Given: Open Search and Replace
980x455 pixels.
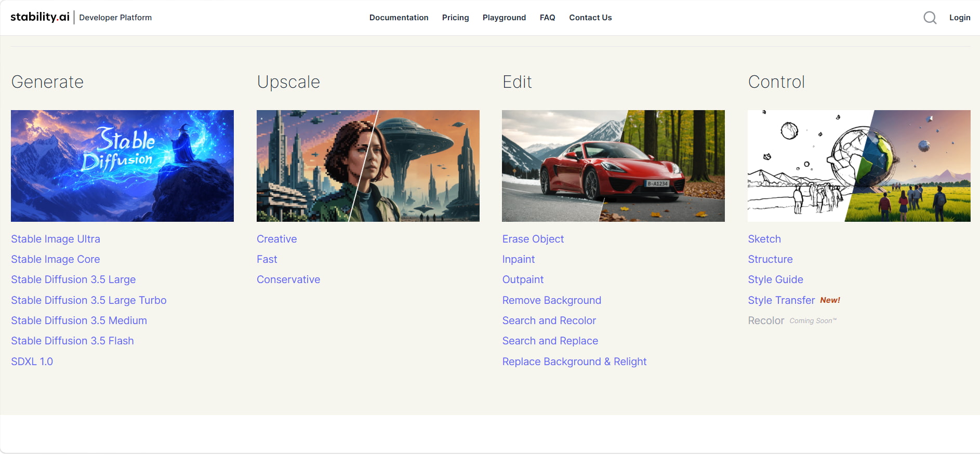Looking at the screenshot, I should 550,341.
